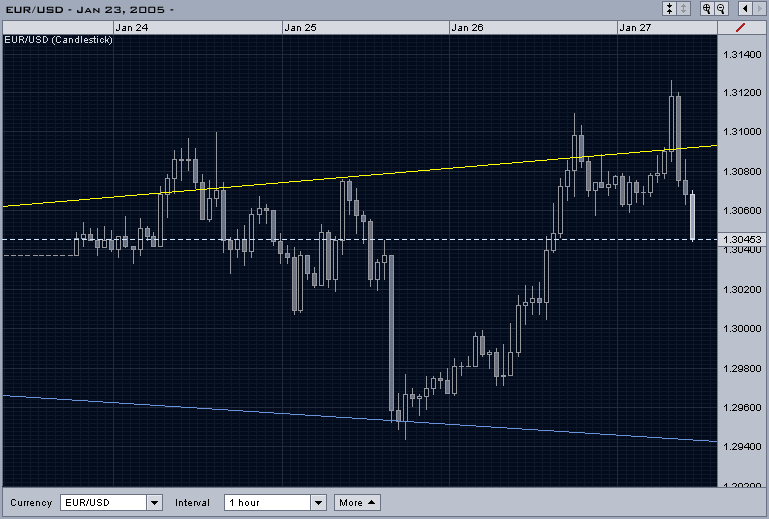769x519 pixels.
Task: Compress the chart's vertical scale
Action: point(669,8)
